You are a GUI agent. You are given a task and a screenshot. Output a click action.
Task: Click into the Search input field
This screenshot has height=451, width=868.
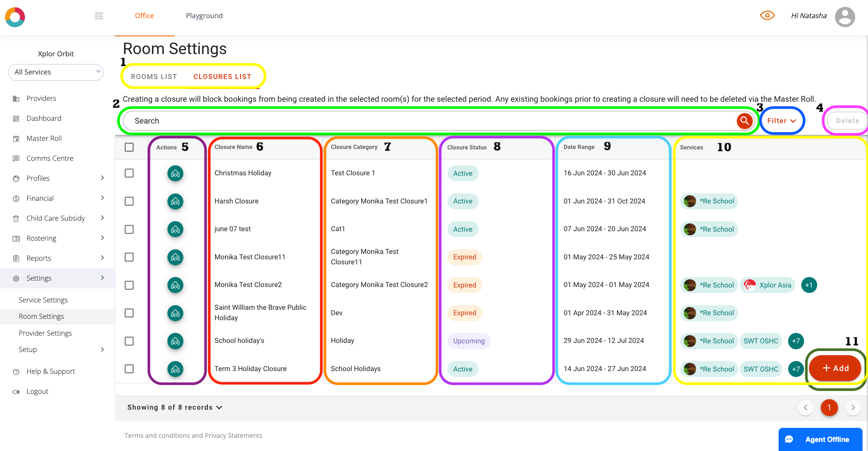point(427,121)
